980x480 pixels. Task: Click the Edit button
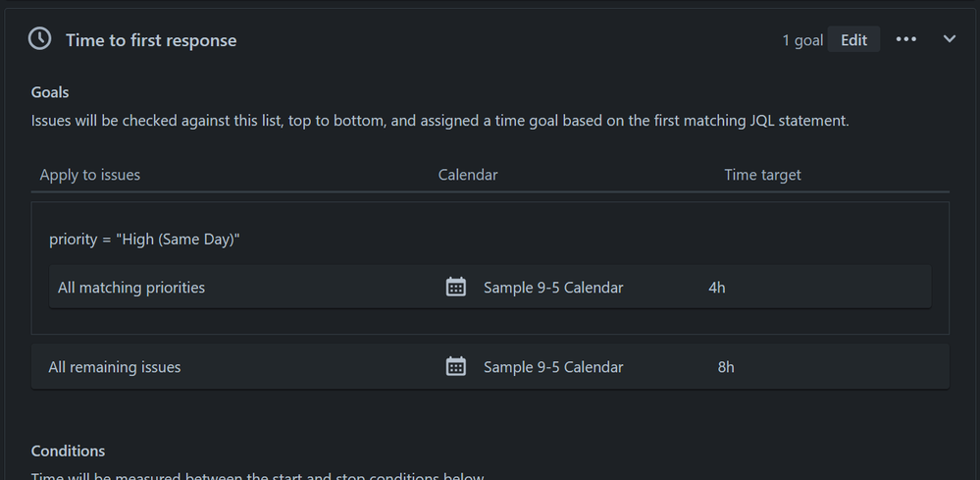[853, 39]
